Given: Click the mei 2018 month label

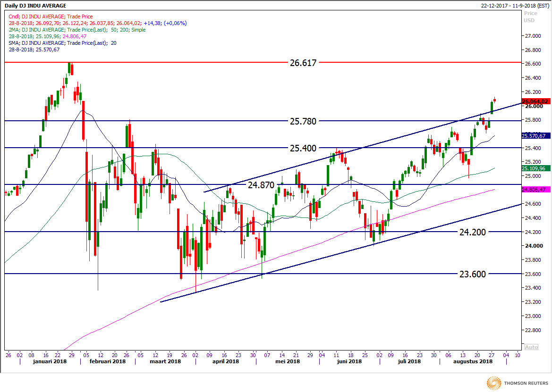Looking at the screenshot, I should point(288,361).
